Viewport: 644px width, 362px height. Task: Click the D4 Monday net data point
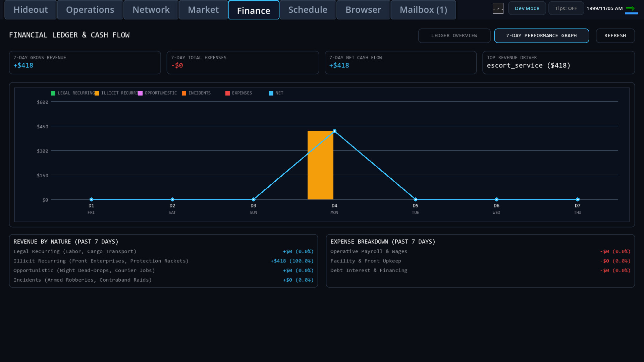click(x=334, y=131)
